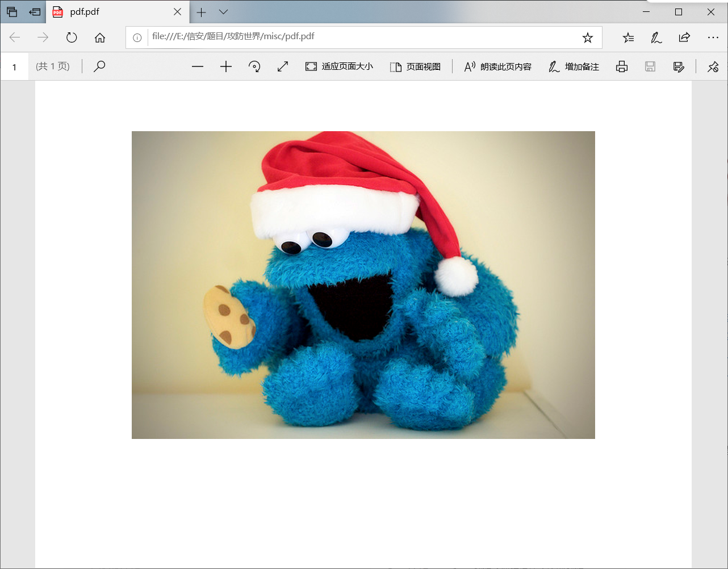Close the browser window
The width and height of the screenshot is (728, 569).
pyautogui.click(x=711, y=11)
